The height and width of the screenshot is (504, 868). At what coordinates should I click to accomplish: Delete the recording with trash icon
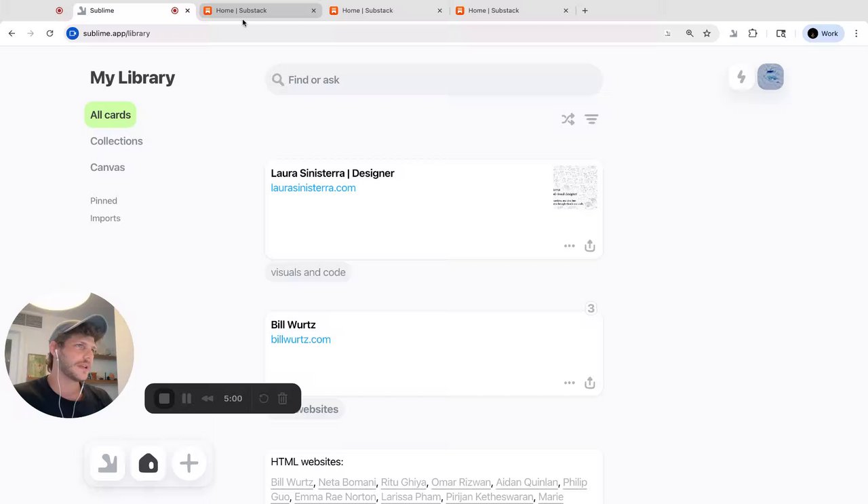283,399
